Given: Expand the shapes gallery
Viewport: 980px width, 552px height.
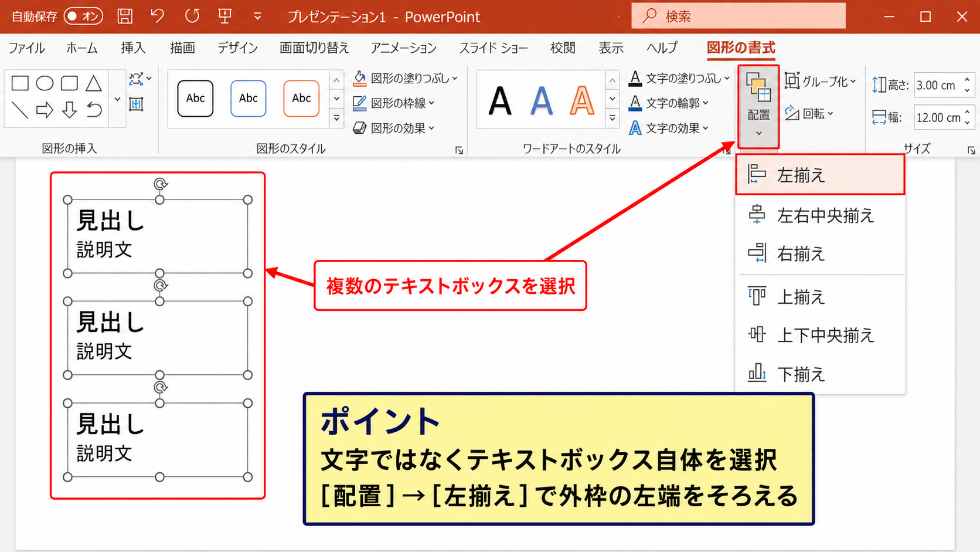Looking at the screenshot, I should 117,99.
